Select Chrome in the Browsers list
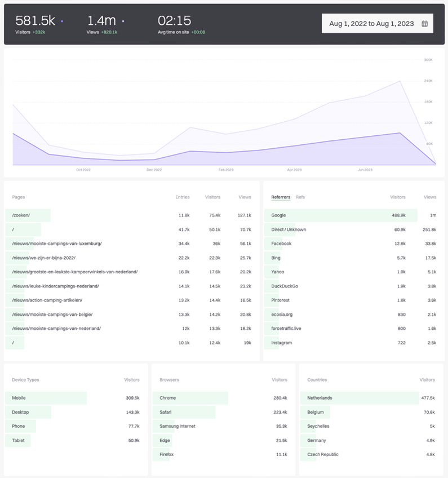 (167, 398)
